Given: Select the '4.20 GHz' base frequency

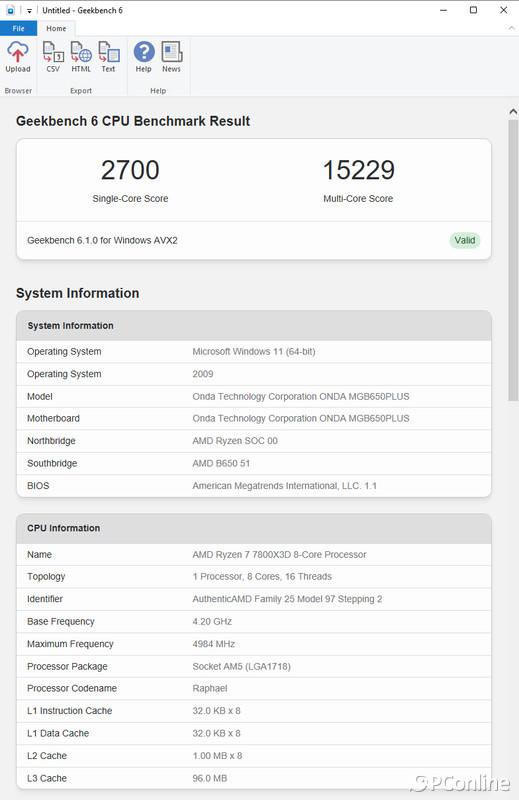Looking at the screenshot, I should click(x=212, y=621).
